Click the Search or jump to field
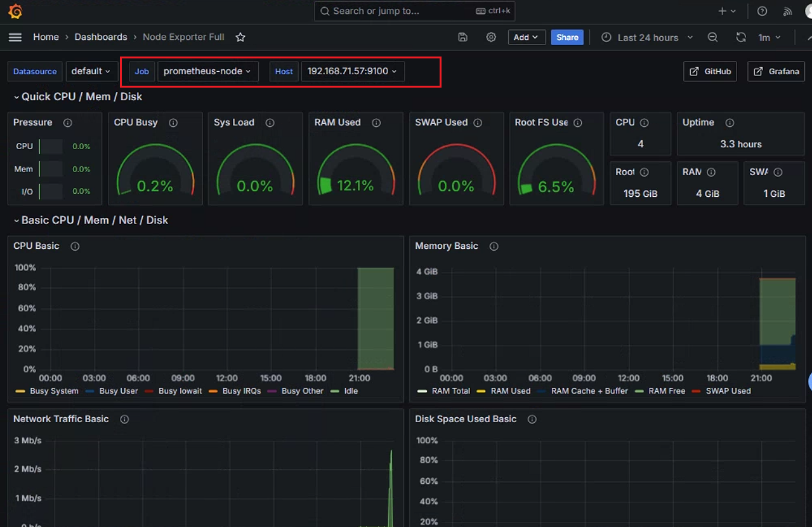The width and height of the screenshot is (812, 527). pos(414,11)
